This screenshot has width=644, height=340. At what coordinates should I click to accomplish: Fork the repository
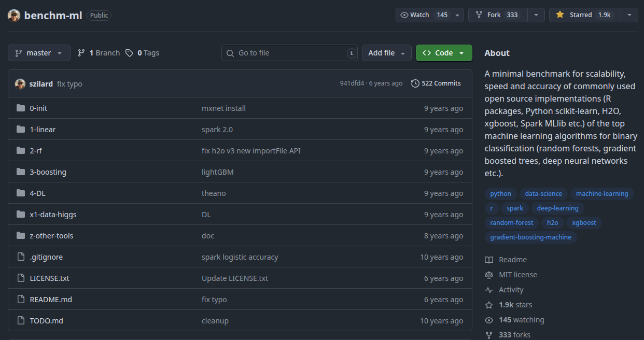pyautogui.click(x=497, y=15)
